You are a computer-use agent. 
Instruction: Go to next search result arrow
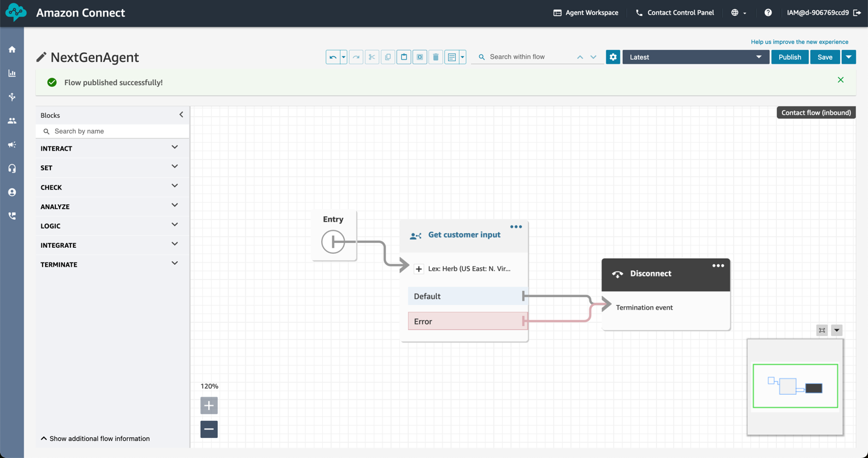593,57
